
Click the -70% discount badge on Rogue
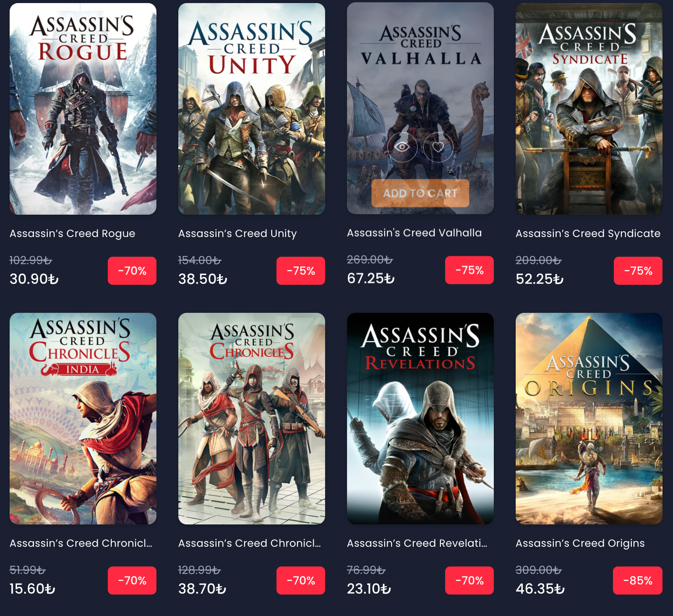point(132,271)
